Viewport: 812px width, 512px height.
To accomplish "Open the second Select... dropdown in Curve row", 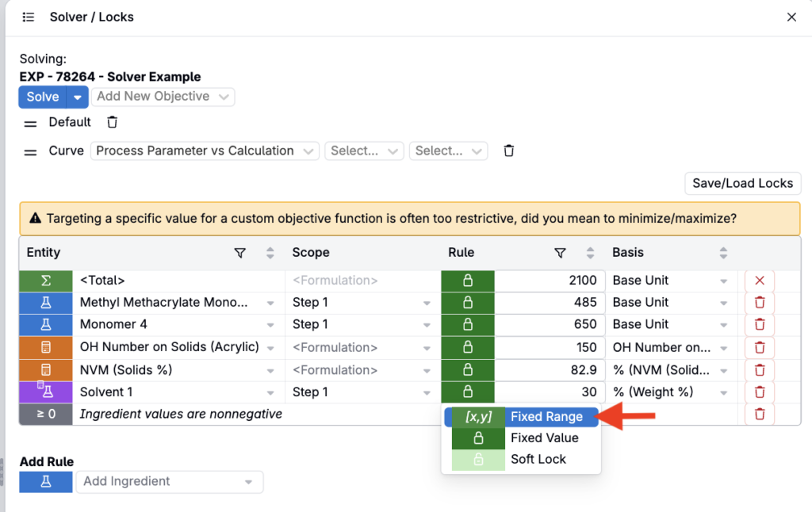I will coord(449,151).
